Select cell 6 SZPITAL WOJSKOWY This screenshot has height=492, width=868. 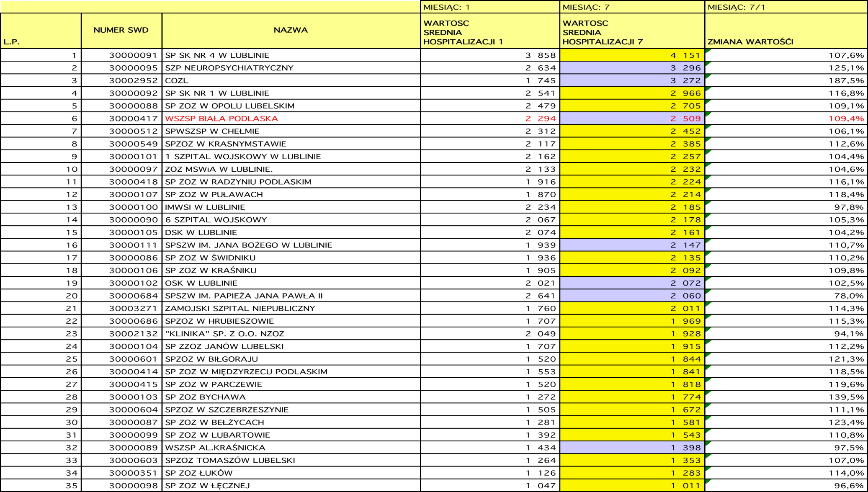tap(291, 220)
